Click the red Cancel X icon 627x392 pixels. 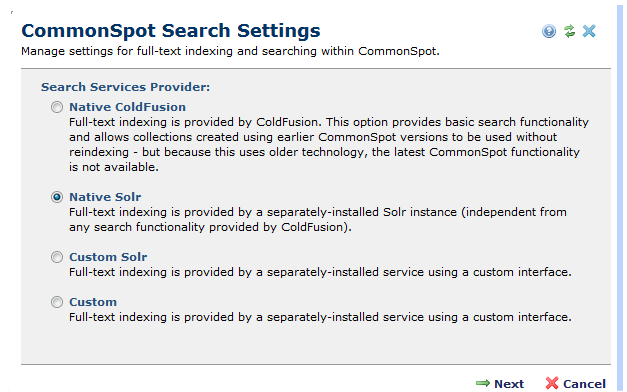tap(552, 383)
